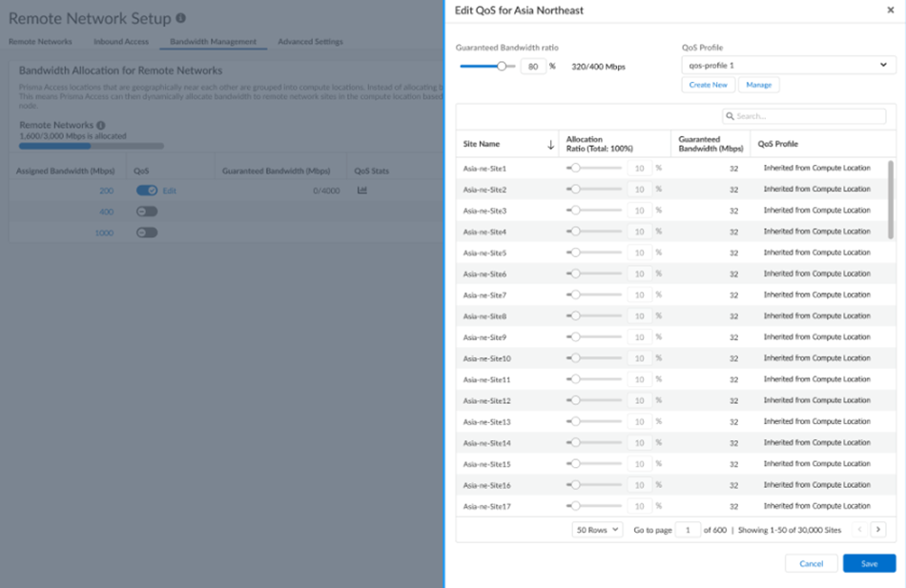Select the Remote Networks tab

pyautogui.click(x=40, y=42)
